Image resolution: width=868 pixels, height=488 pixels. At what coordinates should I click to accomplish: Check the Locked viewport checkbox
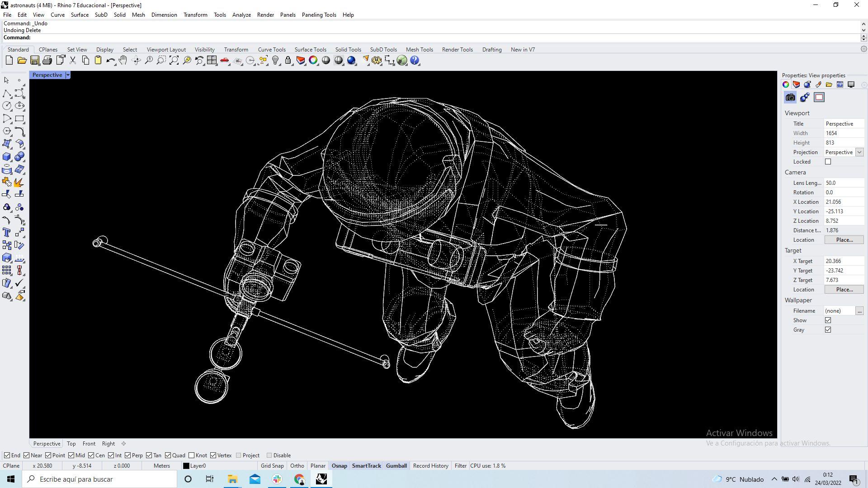pos(828,162)
